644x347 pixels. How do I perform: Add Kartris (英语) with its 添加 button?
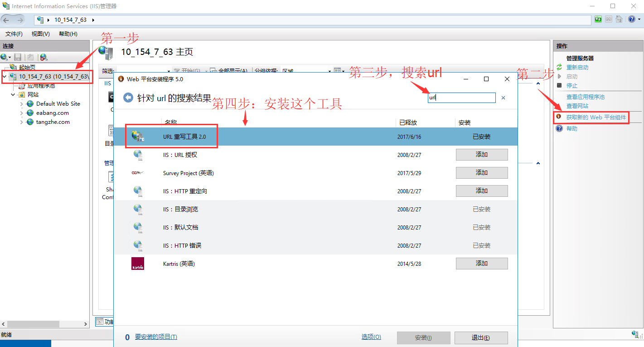482,264
